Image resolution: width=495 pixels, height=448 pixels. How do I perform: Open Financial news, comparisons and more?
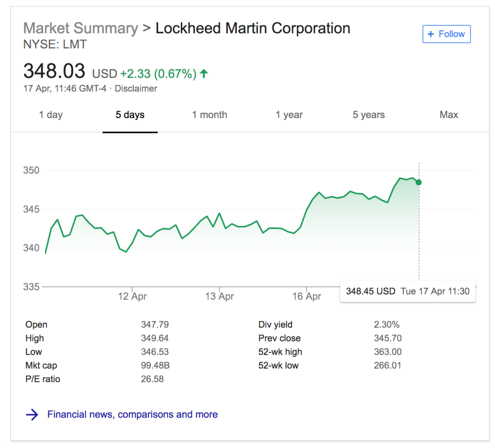tap(132, 415)
